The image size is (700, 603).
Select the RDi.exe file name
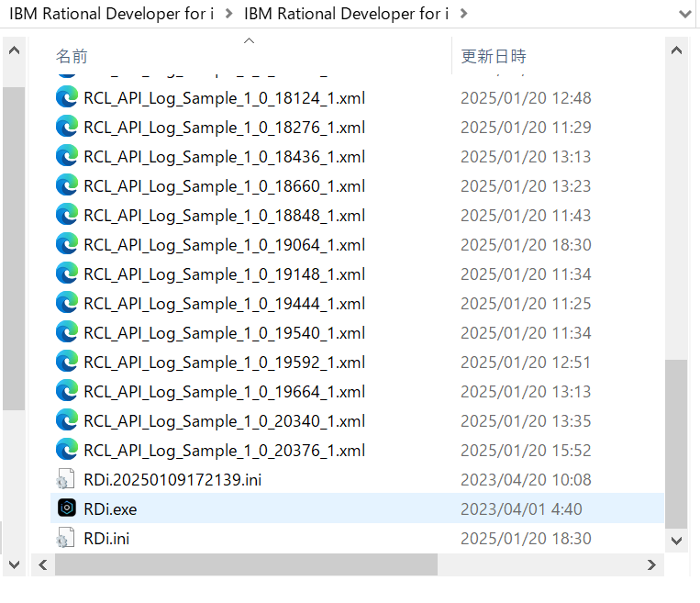[x=110, y=509]
